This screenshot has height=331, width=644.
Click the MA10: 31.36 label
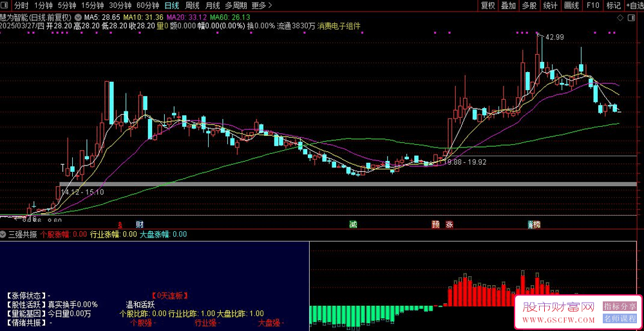pos(144,17)
